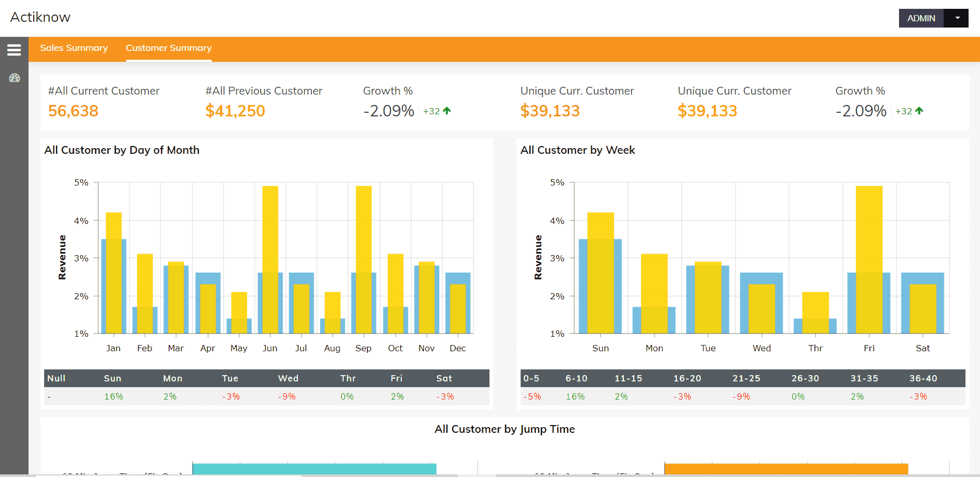This screenshot has width=980, height=477.
Task: Click the orange bar in Jump Time chart
Action: [786, 469]
